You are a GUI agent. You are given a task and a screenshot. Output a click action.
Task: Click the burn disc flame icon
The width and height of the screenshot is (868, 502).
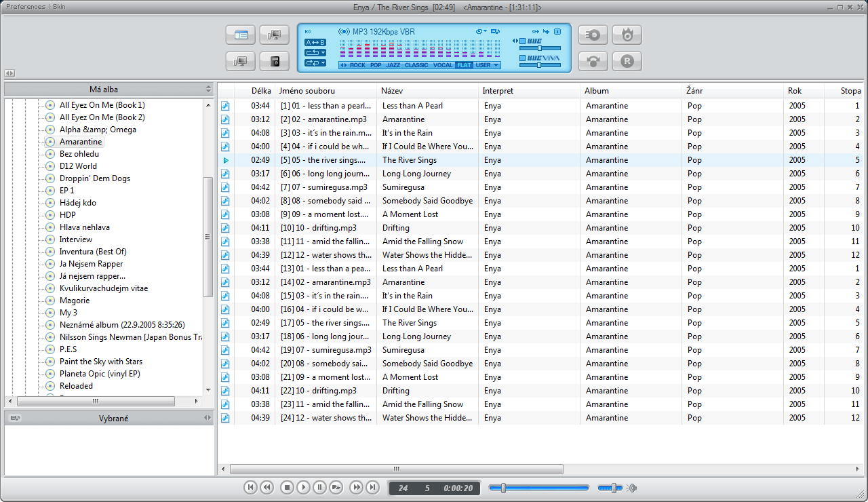click(x=627, y=35)
